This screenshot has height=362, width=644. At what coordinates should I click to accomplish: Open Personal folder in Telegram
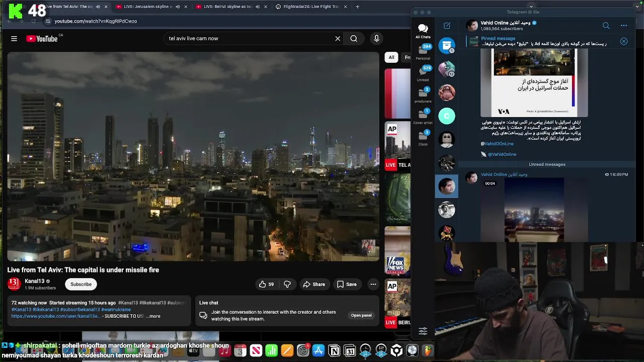tap(423, 52)
